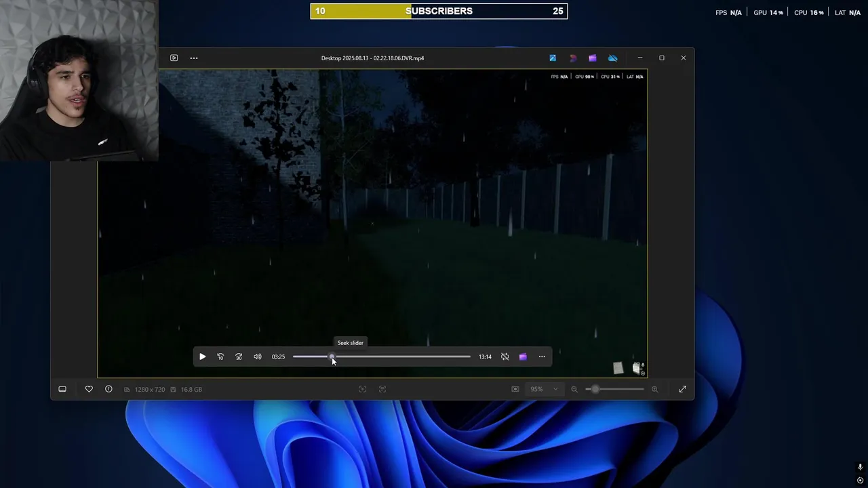Toggle repeat loop off icon in player
This screenshot has height=488, width=868.
click(505, 357)
